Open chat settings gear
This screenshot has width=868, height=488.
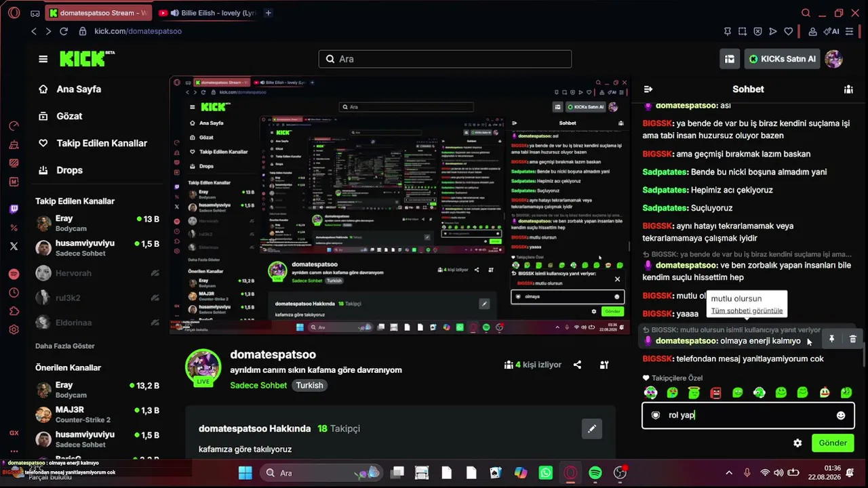tap(797, 443)
